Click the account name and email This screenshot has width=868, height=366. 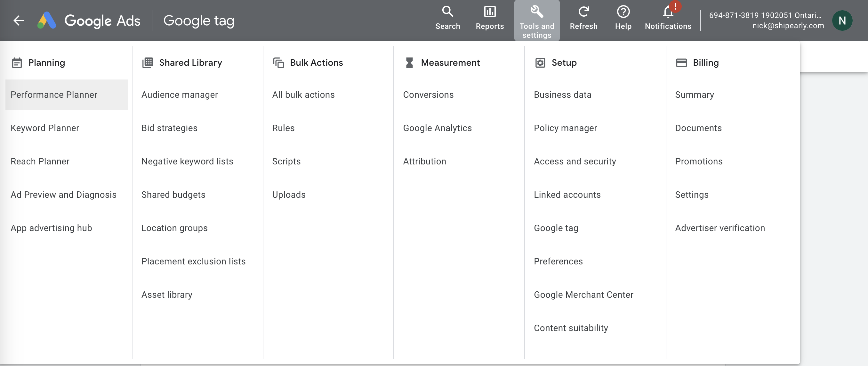tap(767, 21)
